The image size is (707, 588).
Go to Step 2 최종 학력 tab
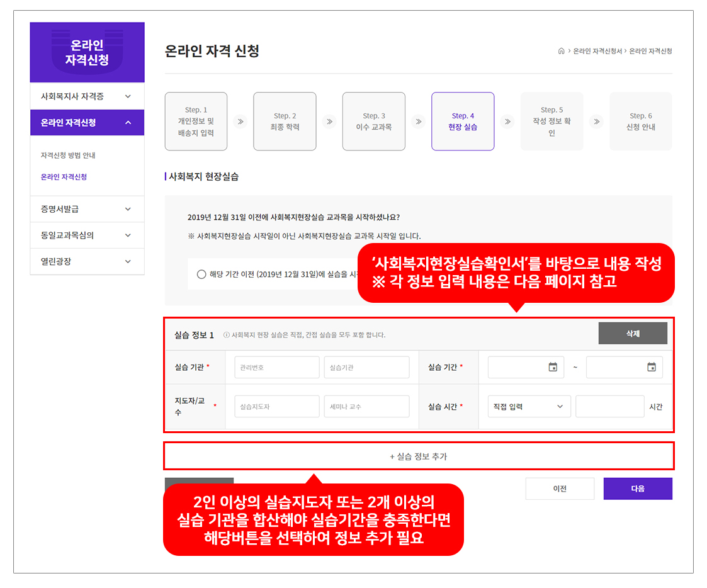[285, 122]
